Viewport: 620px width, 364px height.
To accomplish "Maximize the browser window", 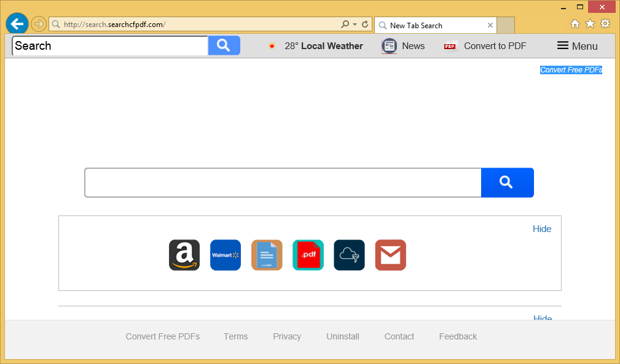I will pyautogui.click(x=580, y=7).
